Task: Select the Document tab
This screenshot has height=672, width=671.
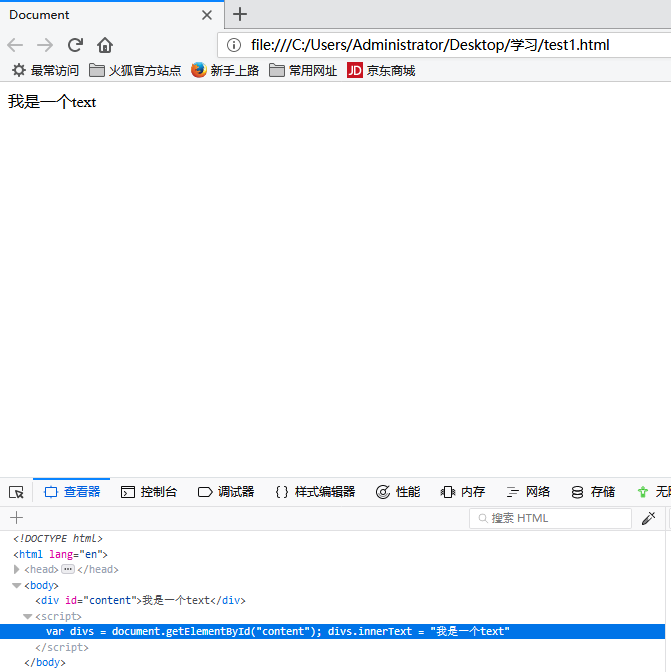Action: 111,15
